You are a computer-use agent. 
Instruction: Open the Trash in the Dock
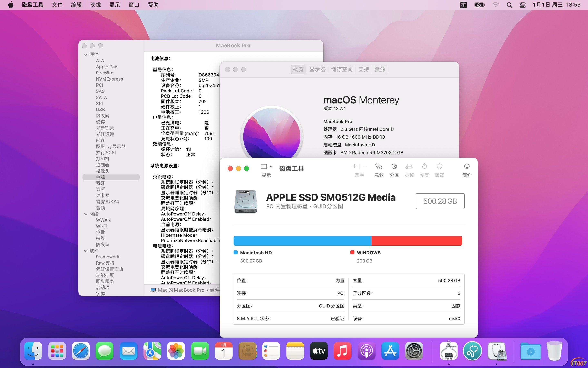[554, 351]
